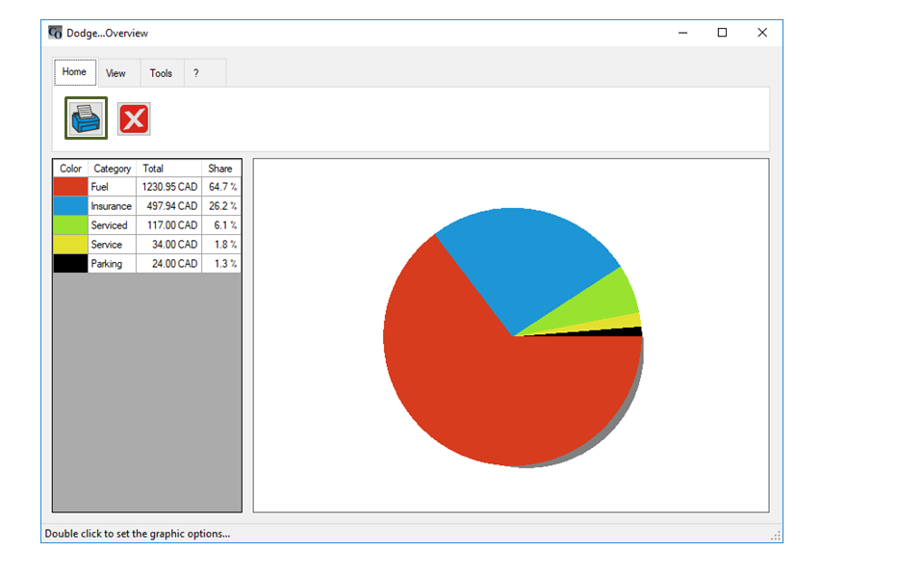This screenshot has height=578, width=924.
Task: Select the Insurance row category cell
Action: coord(111,206)
